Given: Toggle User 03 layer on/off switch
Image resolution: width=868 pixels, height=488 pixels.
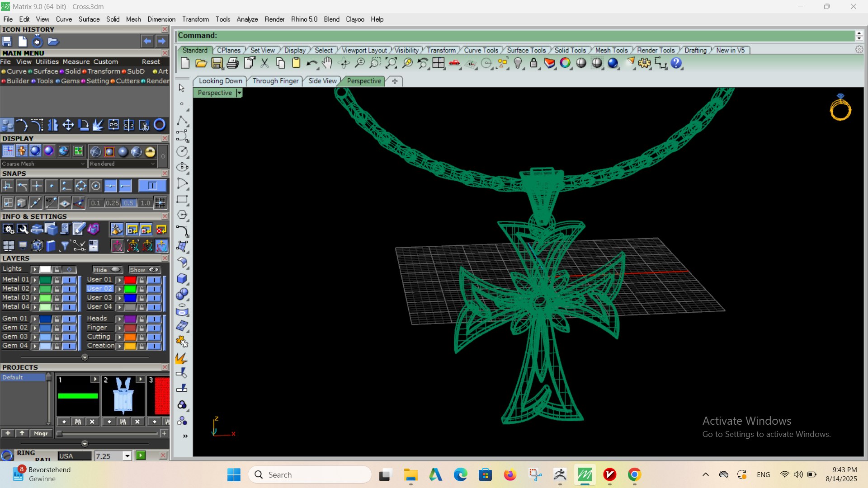Looking at the screenshot, I should [x=154, y=298].
